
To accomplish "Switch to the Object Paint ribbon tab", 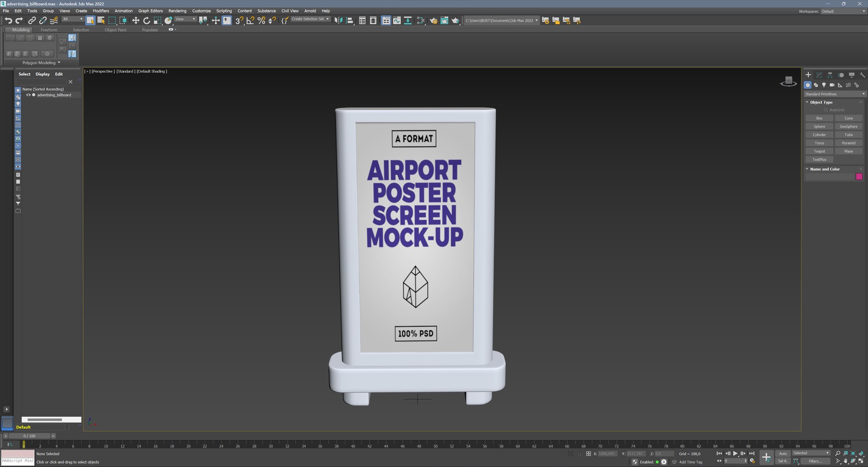I will tap(115, 30).
